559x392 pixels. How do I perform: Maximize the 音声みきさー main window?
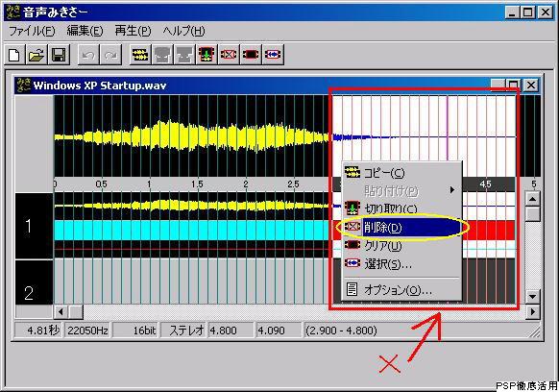tap(528, 12)
